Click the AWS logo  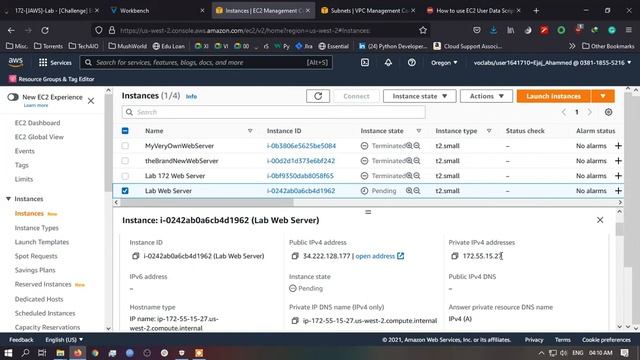tap(16, 62)
